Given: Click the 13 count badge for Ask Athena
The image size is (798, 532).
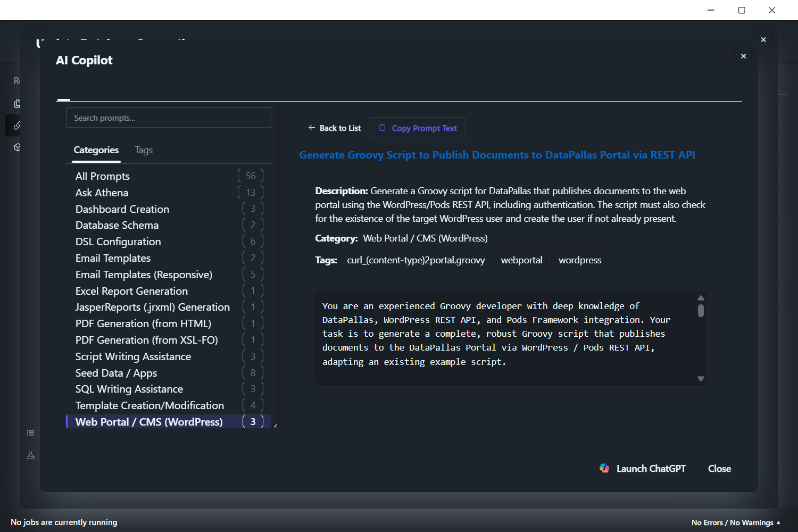Looking at the screenshot, I should pyautogui.click(x=251, y=192).
